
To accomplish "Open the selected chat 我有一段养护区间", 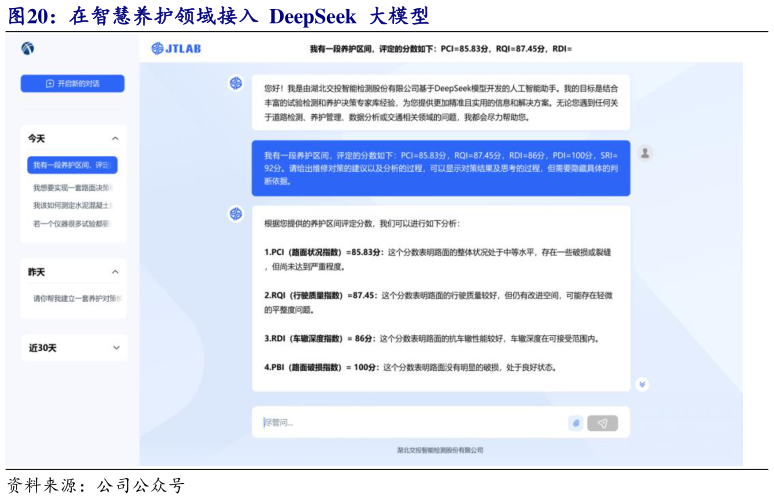I will click(x=73, y=165).
